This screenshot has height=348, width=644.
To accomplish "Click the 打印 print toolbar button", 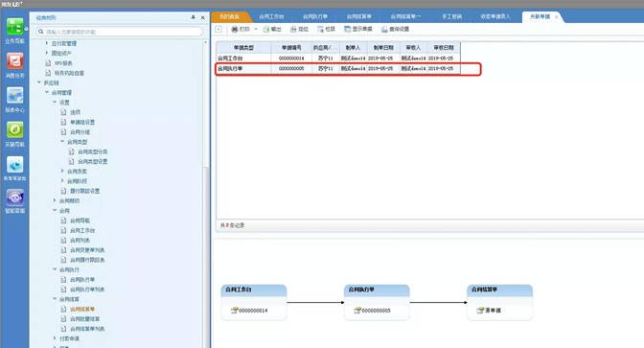I will click(x=241, y=29).
